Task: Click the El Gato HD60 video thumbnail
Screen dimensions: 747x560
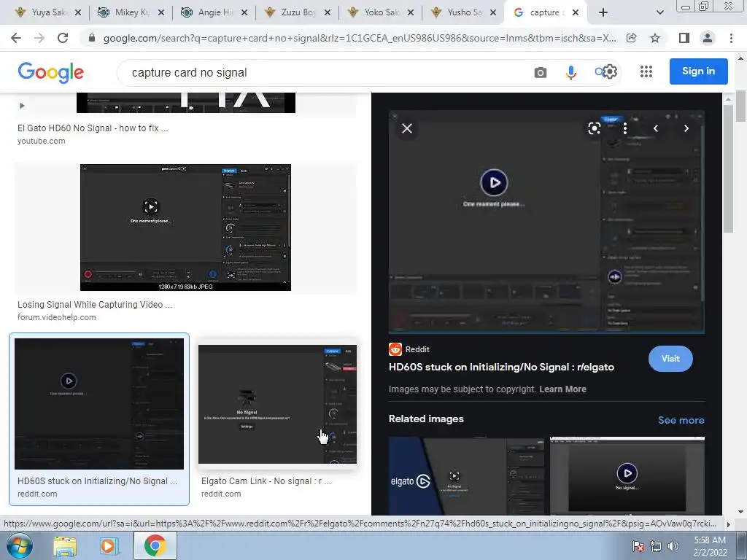Action: (186, 102)
